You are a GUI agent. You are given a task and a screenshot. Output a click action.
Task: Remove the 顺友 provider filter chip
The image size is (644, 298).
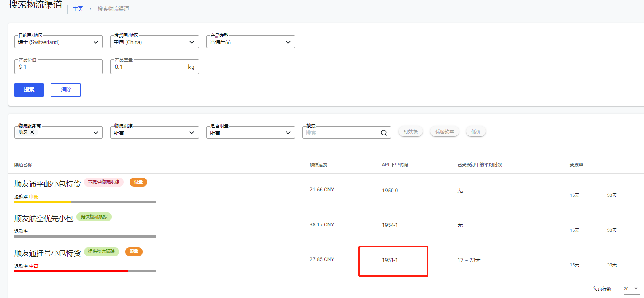pyautogui.click(x=32, y=132)
